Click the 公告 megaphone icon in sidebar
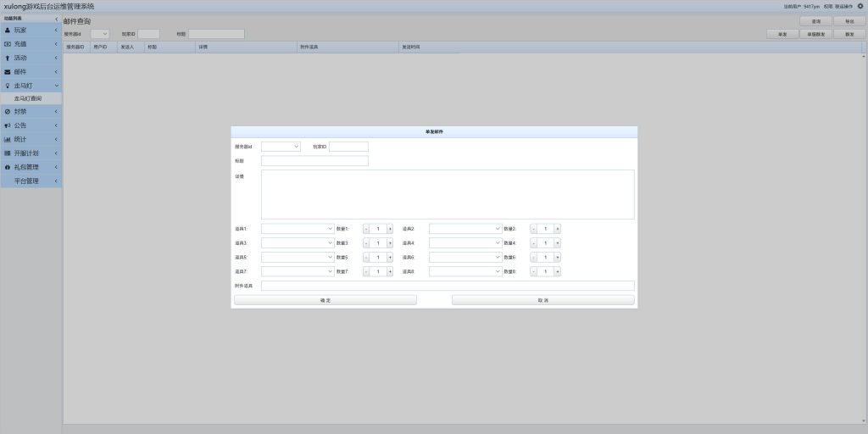Screen dimensions: 868x434 click(x=7, y=125)
